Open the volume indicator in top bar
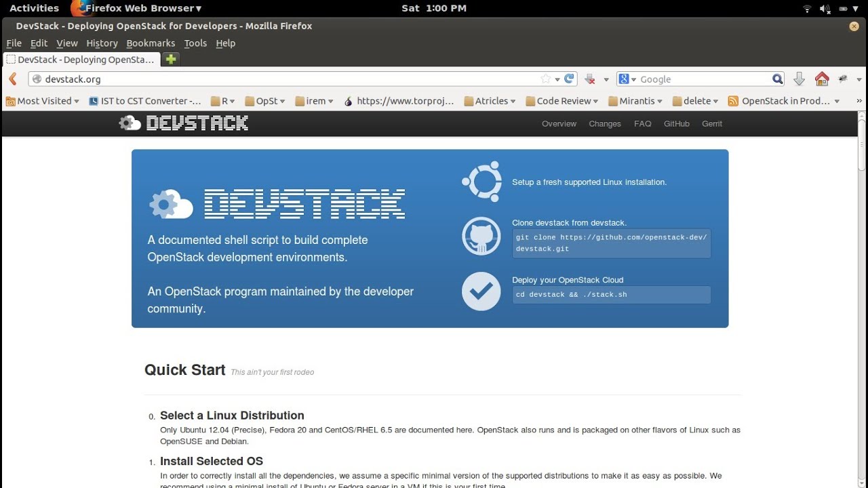The image size is (868, 488). [x=825, y=8]
